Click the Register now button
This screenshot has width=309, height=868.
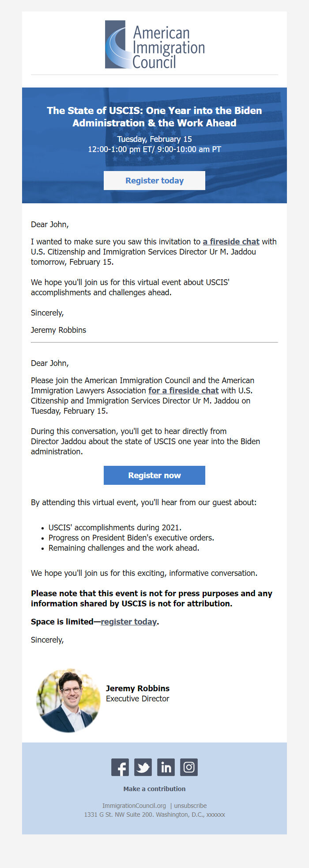pos(154,475)
